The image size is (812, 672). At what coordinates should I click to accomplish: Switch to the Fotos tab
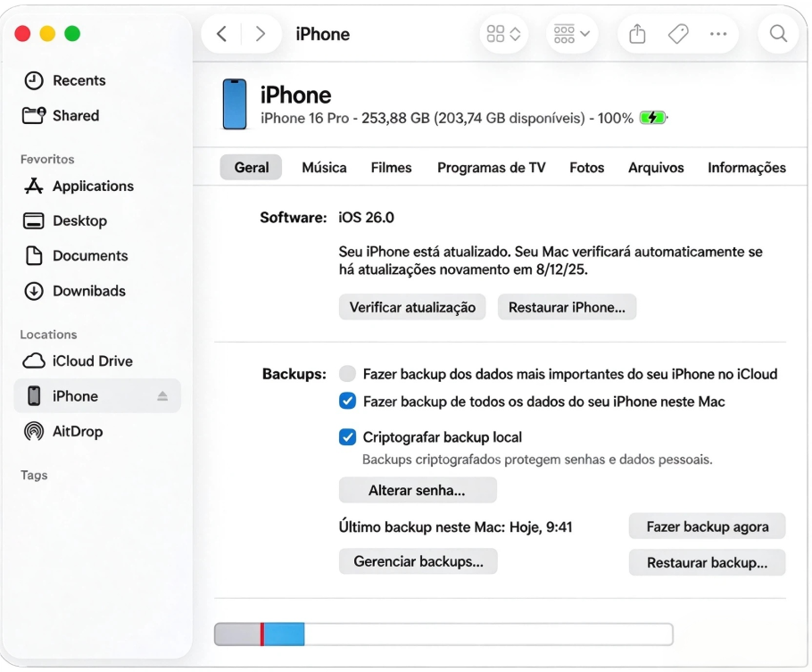tap(587, 168)
